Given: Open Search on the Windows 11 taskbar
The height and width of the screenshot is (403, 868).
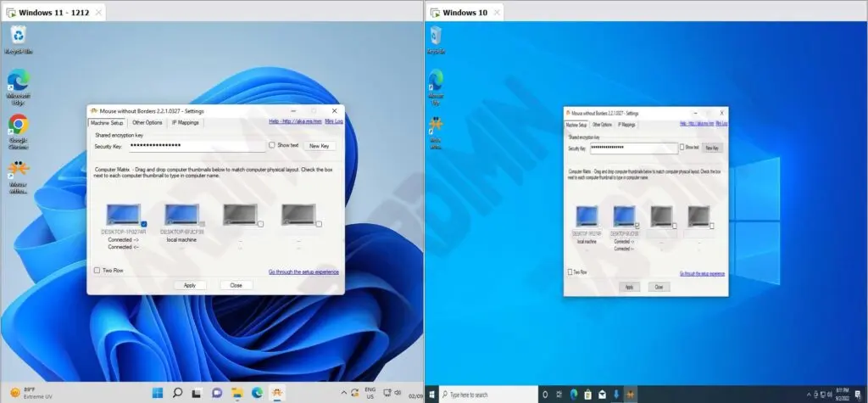Looking at the screenshot, I should click(x=177, y=393).
